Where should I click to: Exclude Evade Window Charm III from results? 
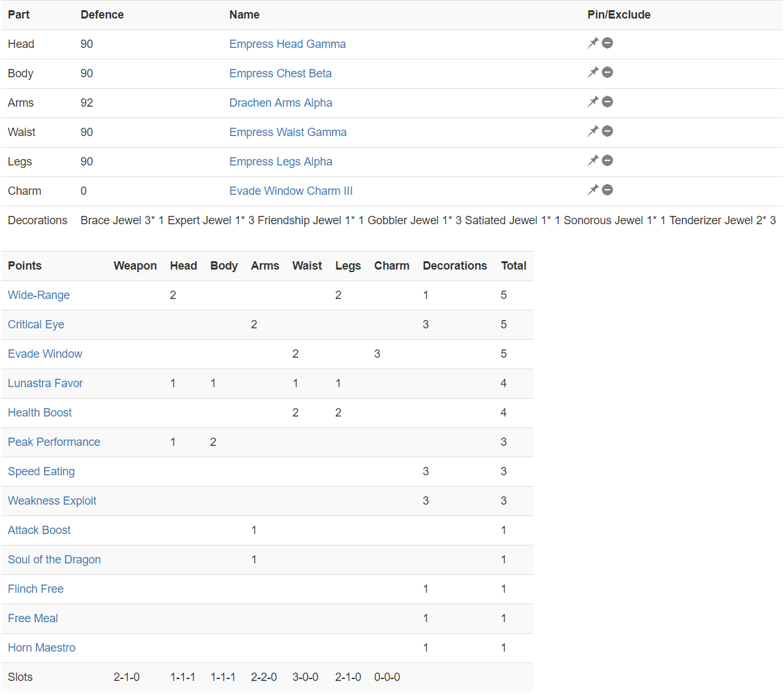(x=608, y=190)
